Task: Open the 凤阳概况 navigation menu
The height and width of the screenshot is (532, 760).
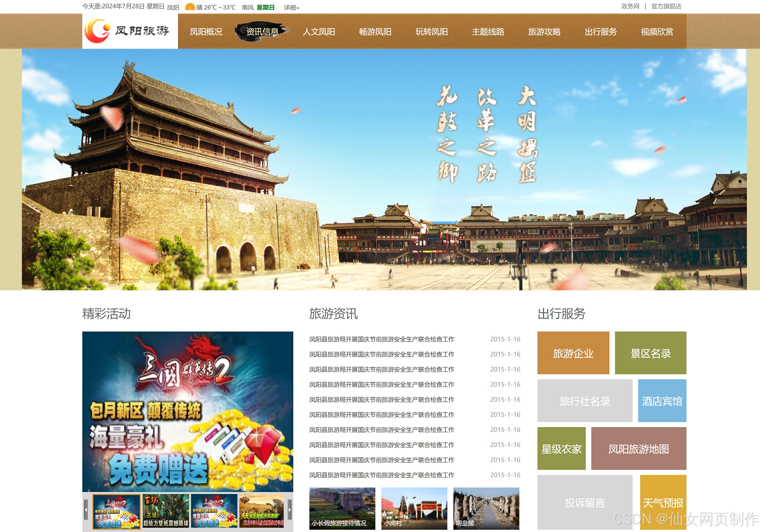Action: click(x=206, y=32)
